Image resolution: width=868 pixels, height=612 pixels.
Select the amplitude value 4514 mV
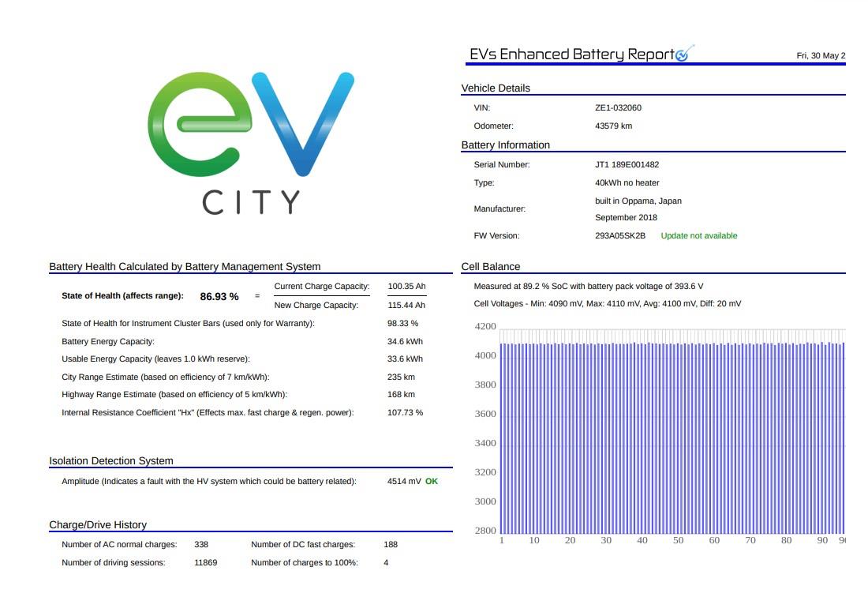click(404, 481)
